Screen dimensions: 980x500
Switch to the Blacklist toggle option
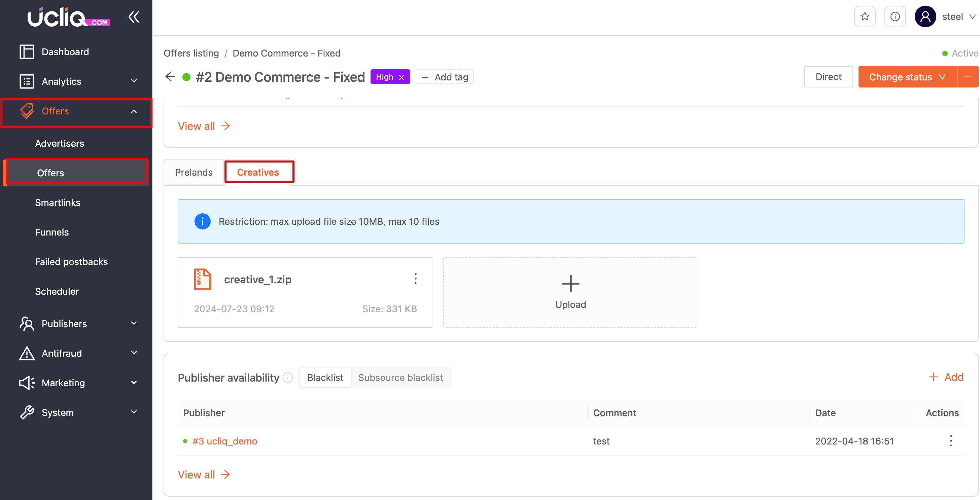pos(325,378)
